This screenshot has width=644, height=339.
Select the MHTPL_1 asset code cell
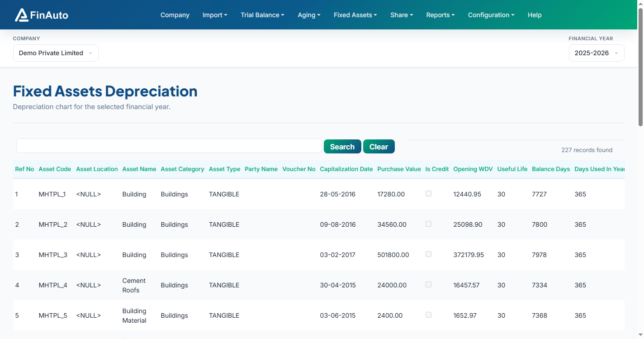pyautogui.click(x=52, y=194)
